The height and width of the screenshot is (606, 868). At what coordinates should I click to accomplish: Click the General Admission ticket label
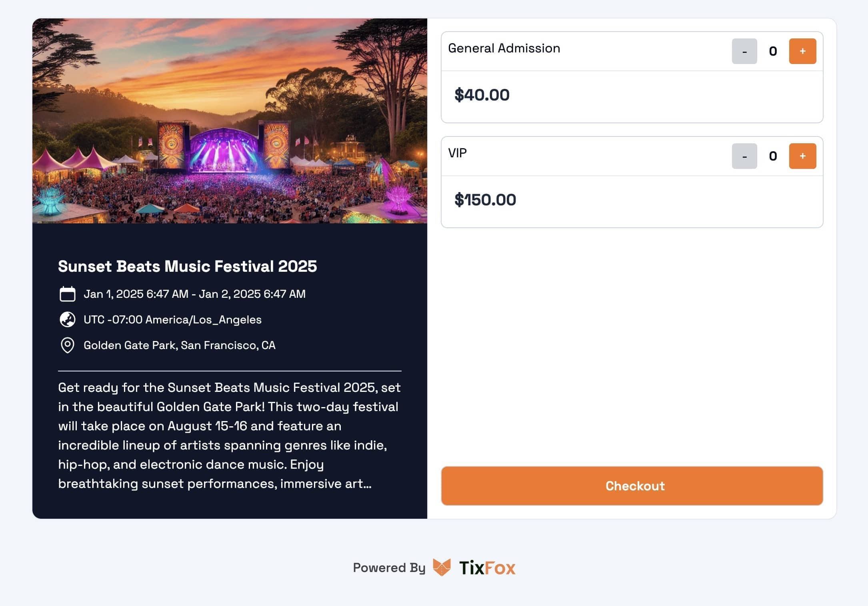504,48
